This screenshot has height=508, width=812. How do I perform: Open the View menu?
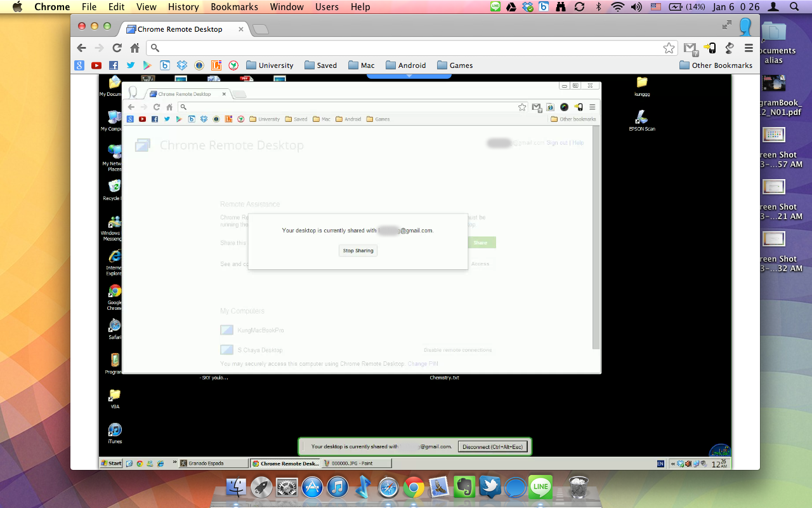pyautogui.click(x=147, y=7)
